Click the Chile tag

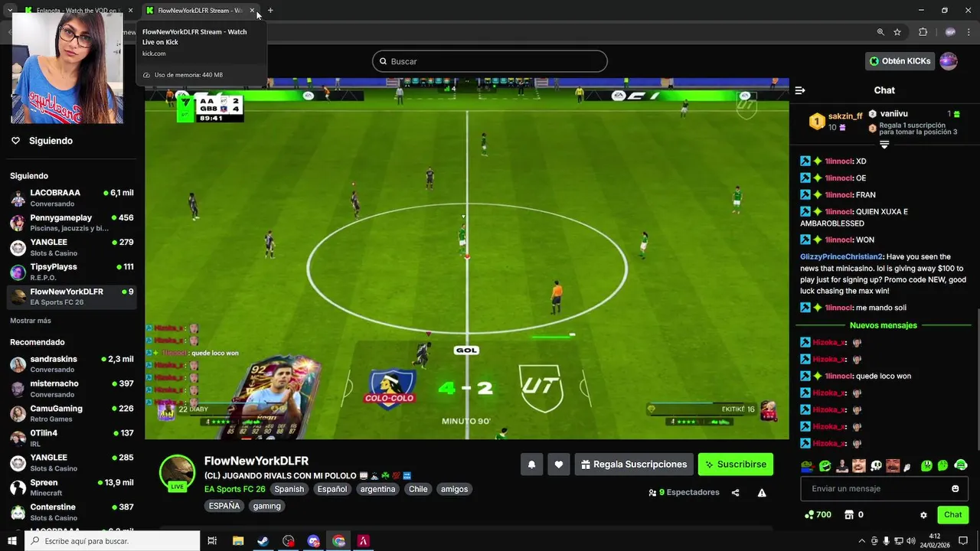coord(418,489)
